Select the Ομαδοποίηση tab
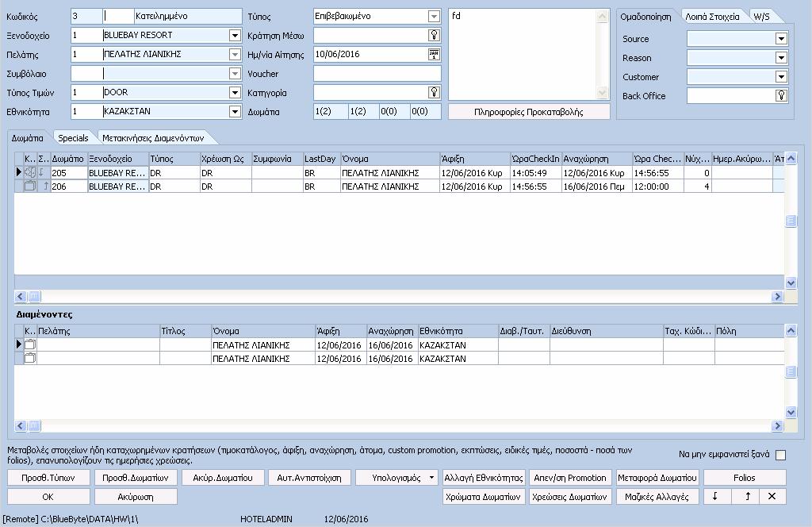This screenshot has height=527, width=812. coord(645,17)
